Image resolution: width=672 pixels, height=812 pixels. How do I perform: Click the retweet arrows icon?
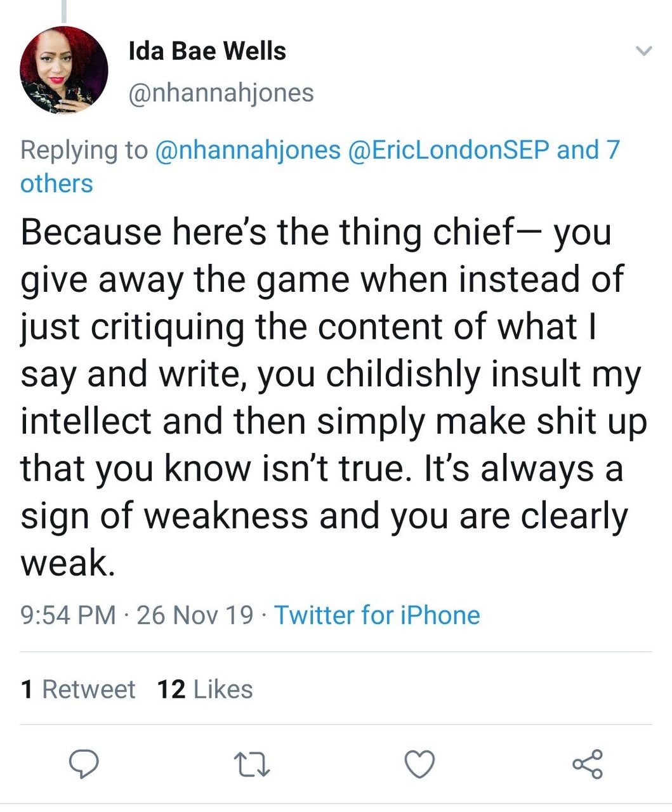pos(251,764)
